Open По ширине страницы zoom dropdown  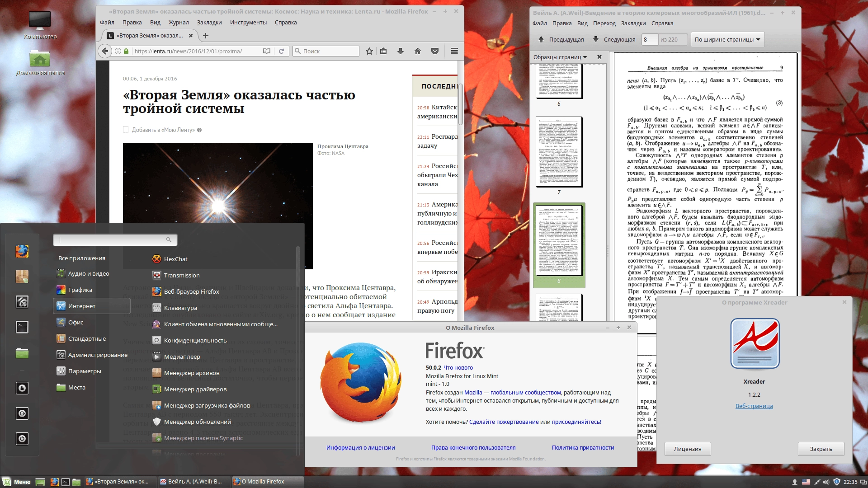727,39
